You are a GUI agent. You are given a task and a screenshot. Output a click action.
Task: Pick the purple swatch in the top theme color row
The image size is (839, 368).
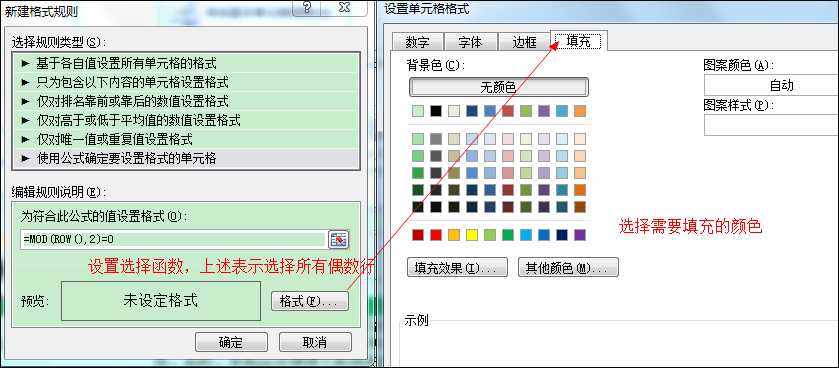point(544,111)
